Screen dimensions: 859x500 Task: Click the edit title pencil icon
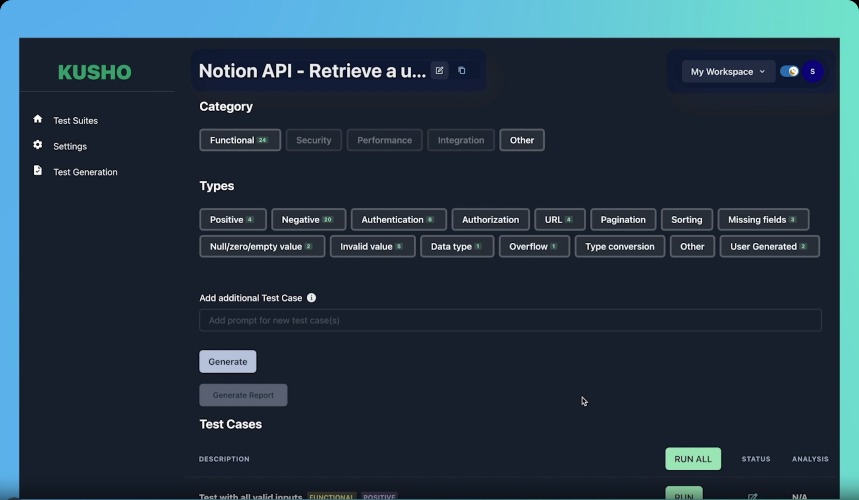(x=439, y=71)
